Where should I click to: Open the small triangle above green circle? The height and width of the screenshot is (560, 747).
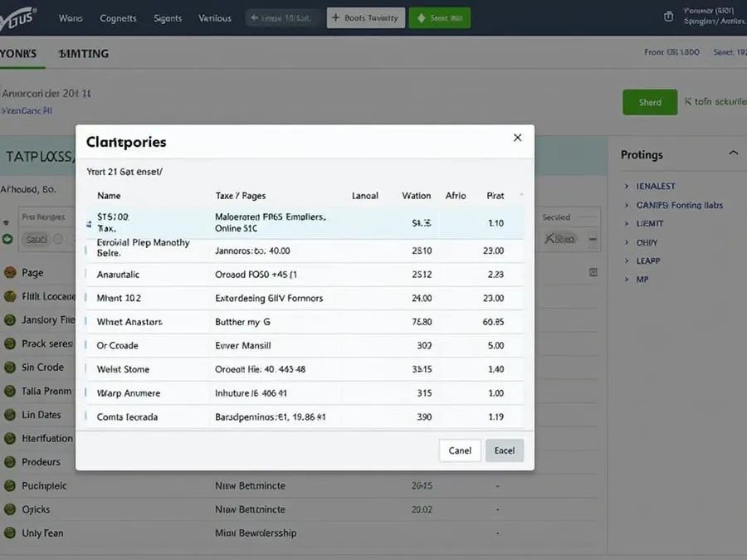point(6,222)
